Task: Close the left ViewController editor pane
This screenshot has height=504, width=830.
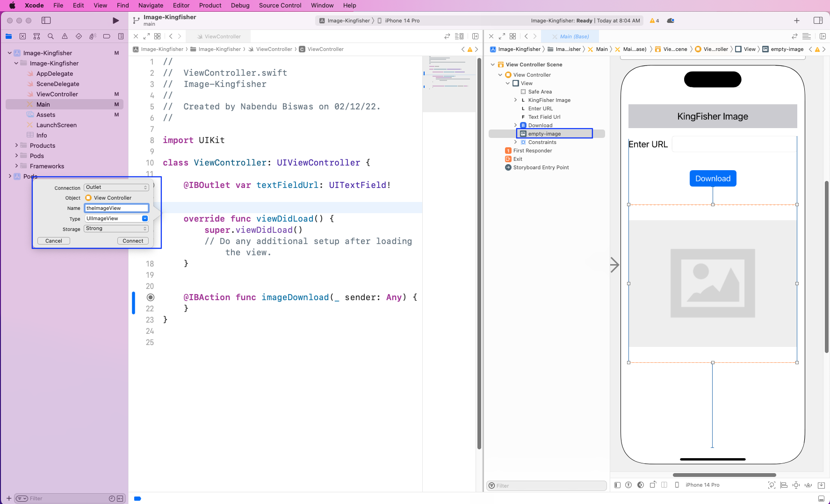Action: (136, 36)
